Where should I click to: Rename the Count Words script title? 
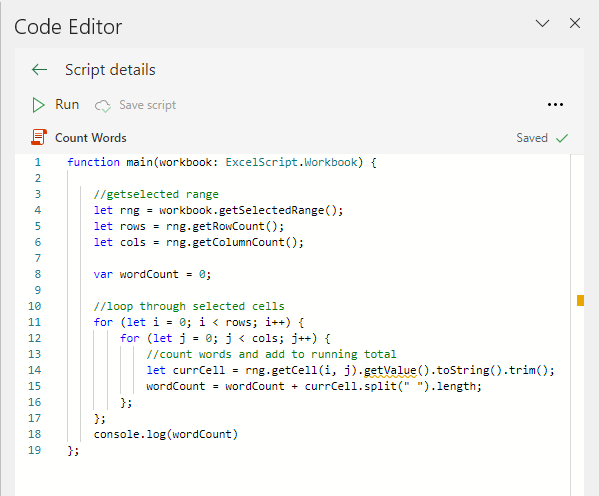(x=91, y=138)
